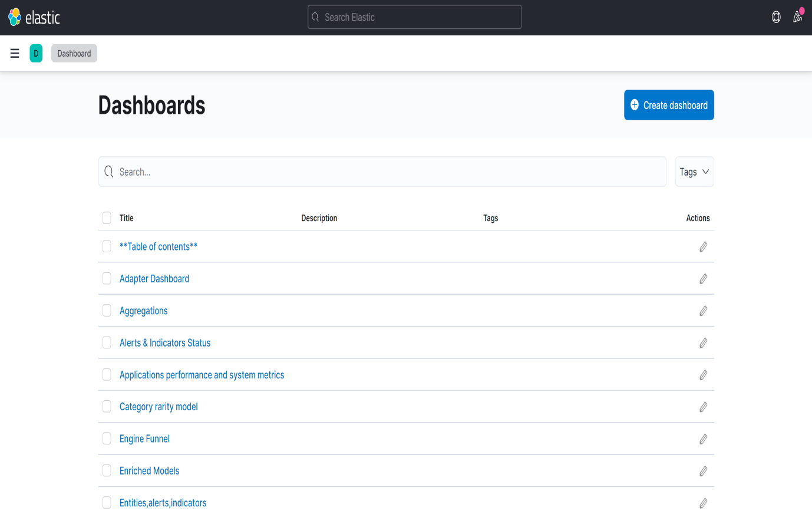Edit '**Table of contents**' with its pencil icon

703,246
